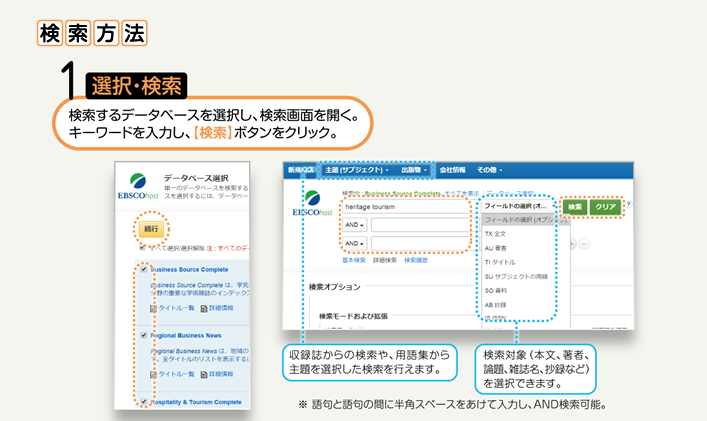The width and height of the screenshot is (707, 421).
Task: Open the Business Source Complete title link in the database list
Action: 189,270
